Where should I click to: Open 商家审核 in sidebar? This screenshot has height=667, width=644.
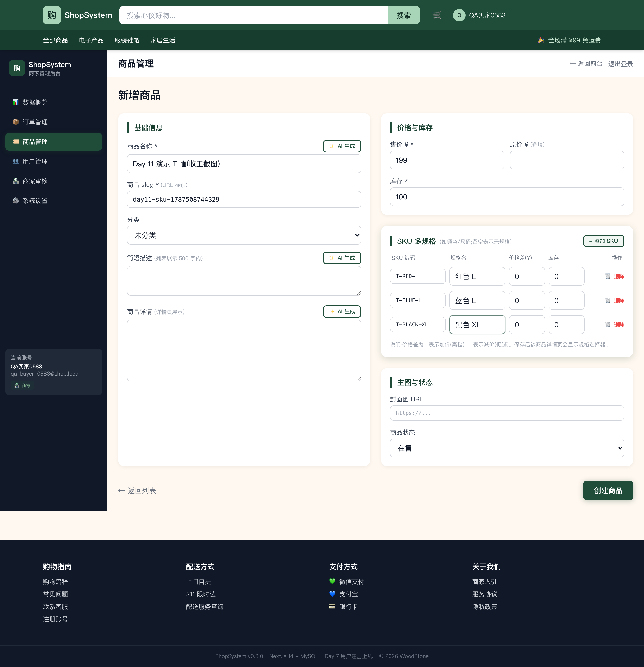pyautogui.click(x=54, y=181)
